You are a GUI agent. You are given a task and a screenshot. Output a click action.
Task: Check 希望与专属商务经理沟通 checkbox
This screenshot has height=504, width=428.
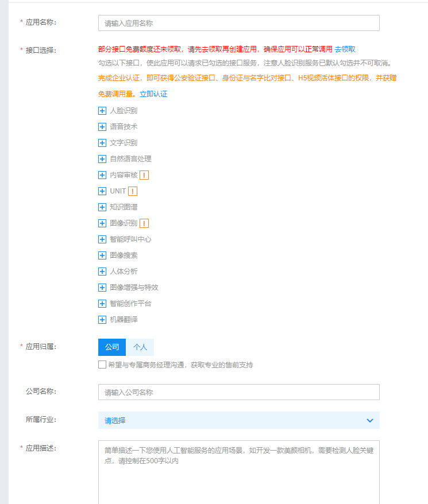pos(102,365)
